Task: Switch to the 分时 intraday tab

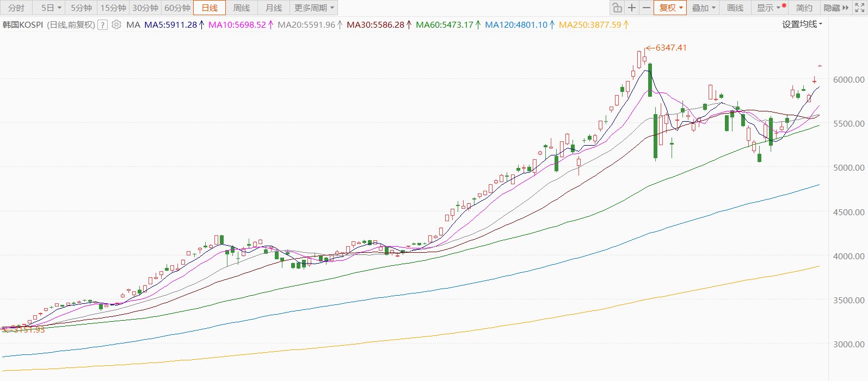Action: [16, 8]
